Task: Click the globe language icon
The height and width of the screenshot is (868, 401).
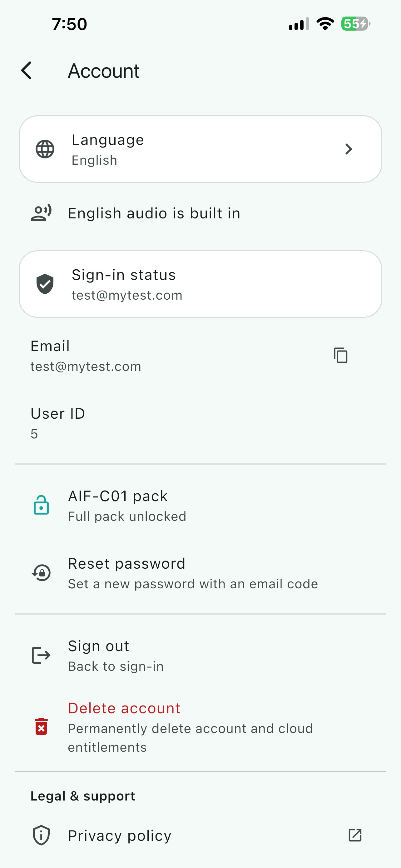Action: click(x=45, y=149)
